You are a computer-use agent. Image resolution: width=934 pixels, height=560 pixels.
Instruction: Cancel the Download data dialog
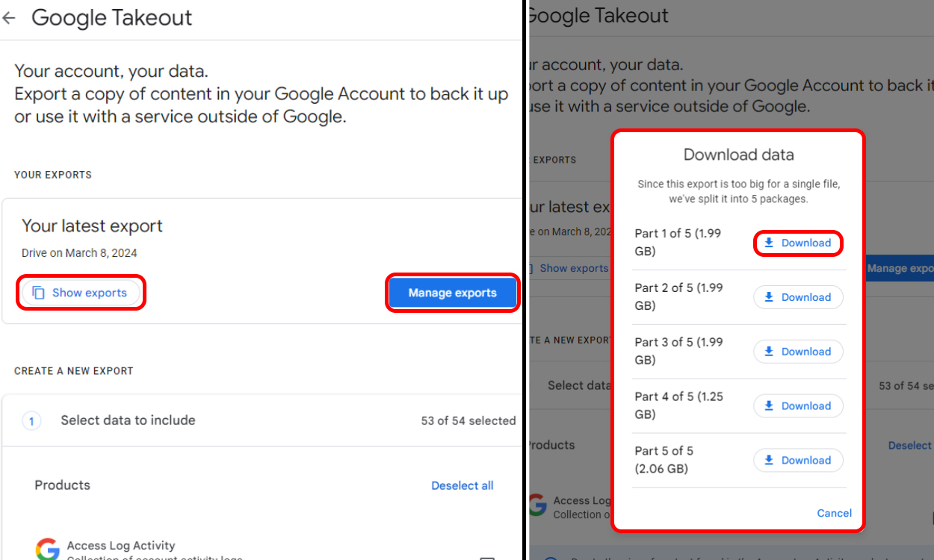834,513
